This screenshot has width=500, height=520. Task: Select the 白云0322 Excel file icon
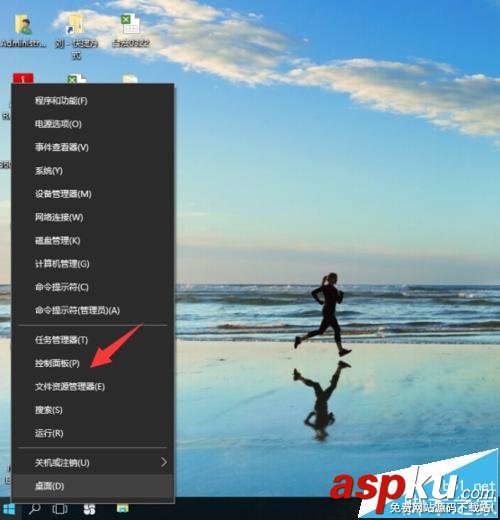click(130, 31)
